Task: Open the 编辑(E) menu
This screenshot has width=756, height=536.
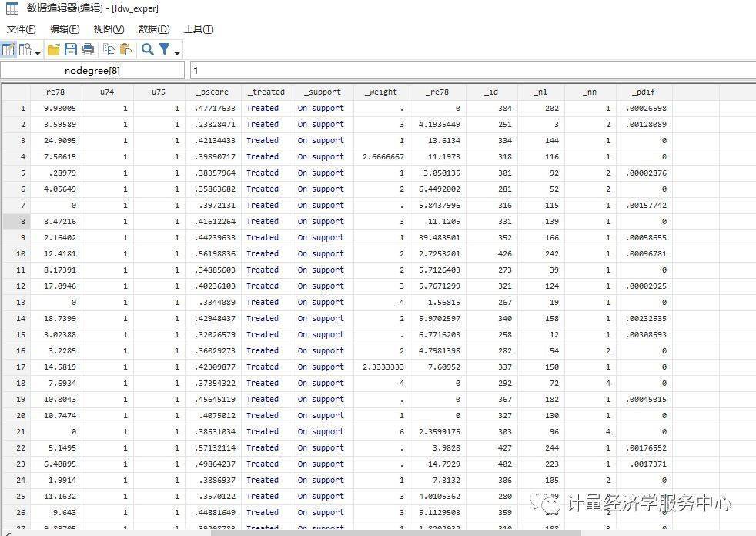Action: (65, 29)
